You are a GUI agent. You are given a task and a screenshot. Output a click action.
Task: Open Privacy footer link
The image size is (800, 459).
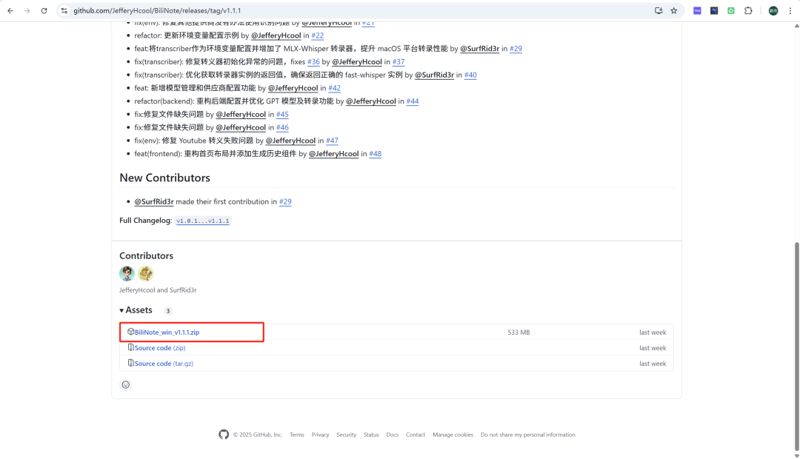pyautogui.click(x=320, y=435)
